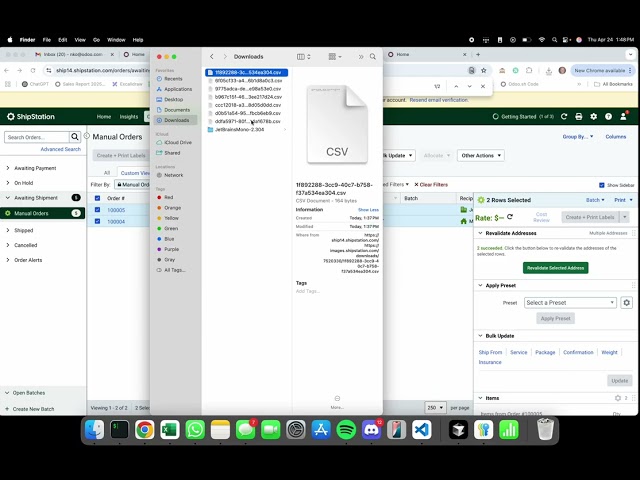This screenshot has height=480, width=640.
Task: Select the All orders view tab
Action: (107, 173)
